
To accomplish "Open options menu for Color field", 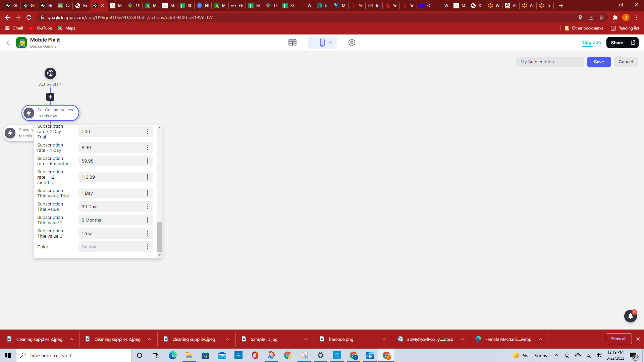I will coord(147,247).
